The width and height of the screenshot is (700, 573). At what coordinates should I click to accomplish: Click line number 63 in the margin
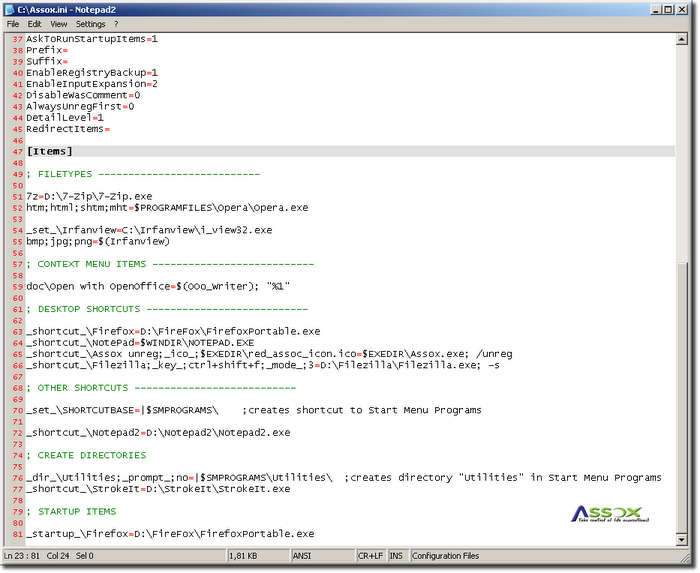(x=17, y=332)
